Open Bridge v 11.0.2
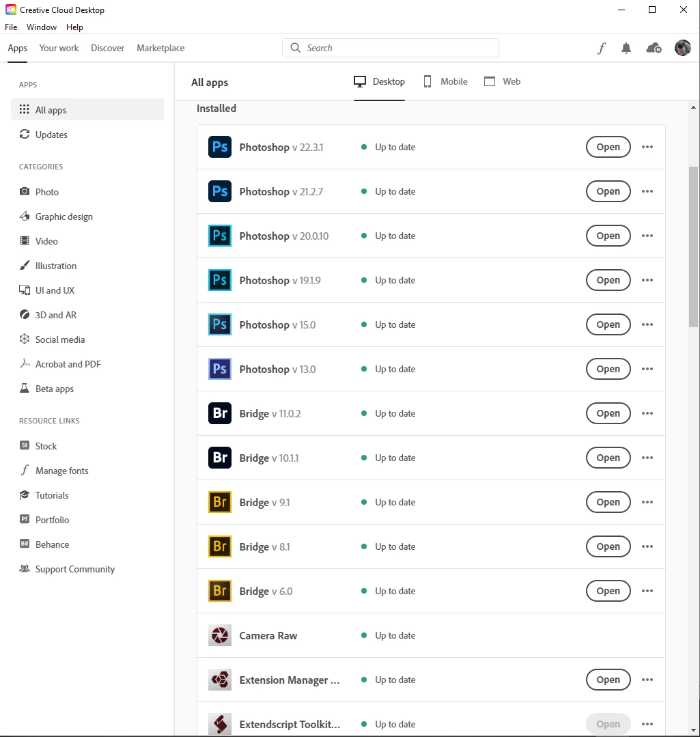 pos(608,413)
